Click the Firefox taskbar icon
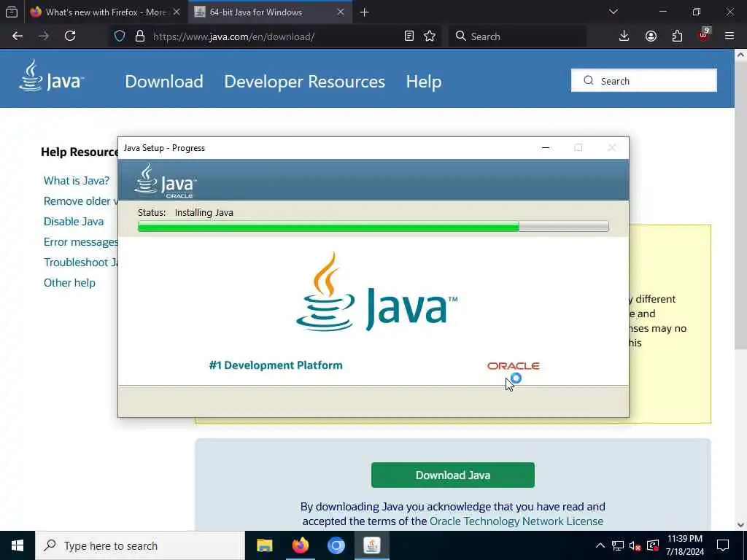The height and width of the screenshot is (560, 747). (x=300, y=545)
